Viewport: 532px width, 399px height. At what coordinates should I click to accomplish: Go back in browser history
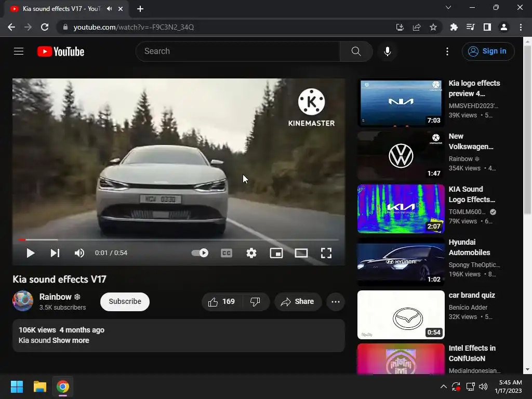pos(11,27)
